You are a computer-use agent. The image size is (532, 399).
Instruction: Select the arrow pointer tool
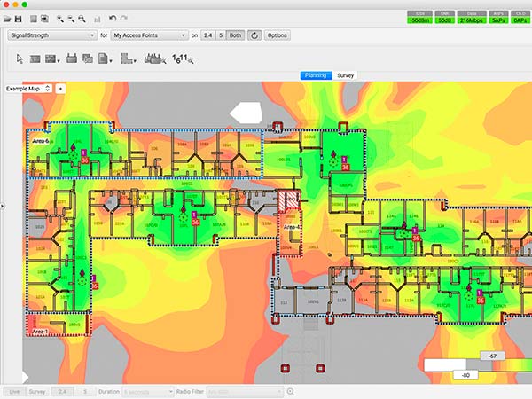coord(20,59)
